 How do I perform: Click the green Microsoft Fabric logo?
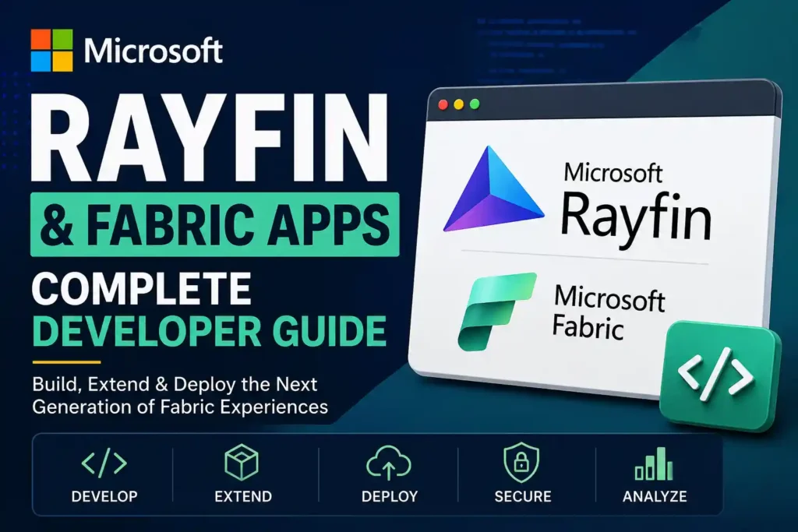(x=497, y=312)
